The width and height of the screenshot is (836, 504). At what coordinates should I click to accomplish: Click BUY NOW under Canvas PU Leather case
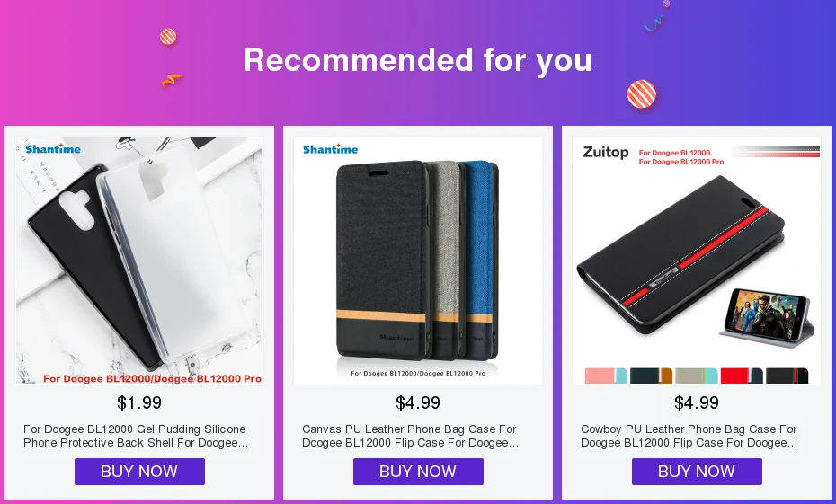pos(418,472)
